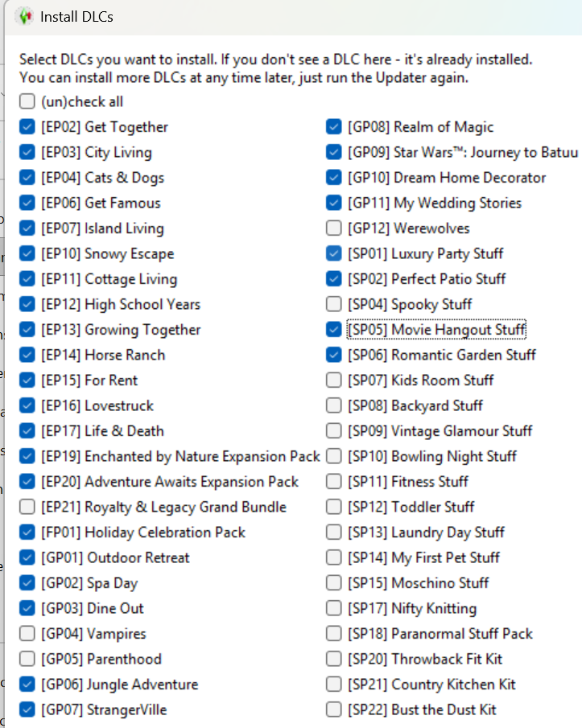Screen dimensions: 582x728
Task: Click the Install DLCs window title icon
Action: (24, 17)
